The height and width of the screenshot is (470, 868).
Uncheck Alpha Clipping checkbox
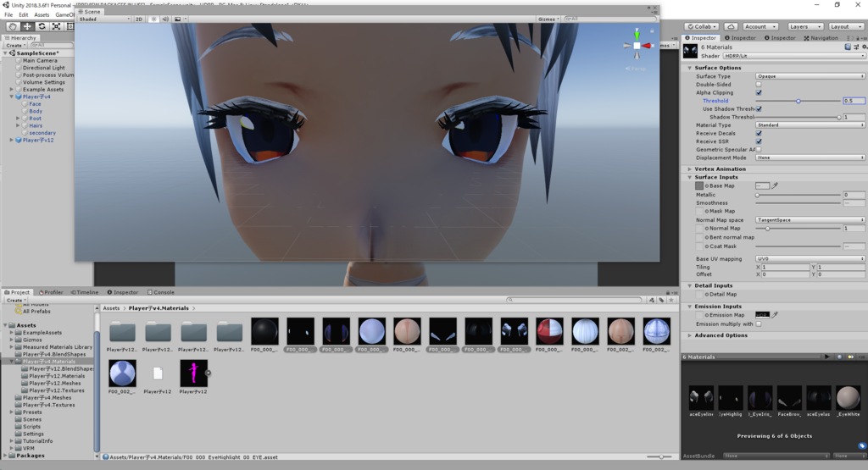[759, 93]
